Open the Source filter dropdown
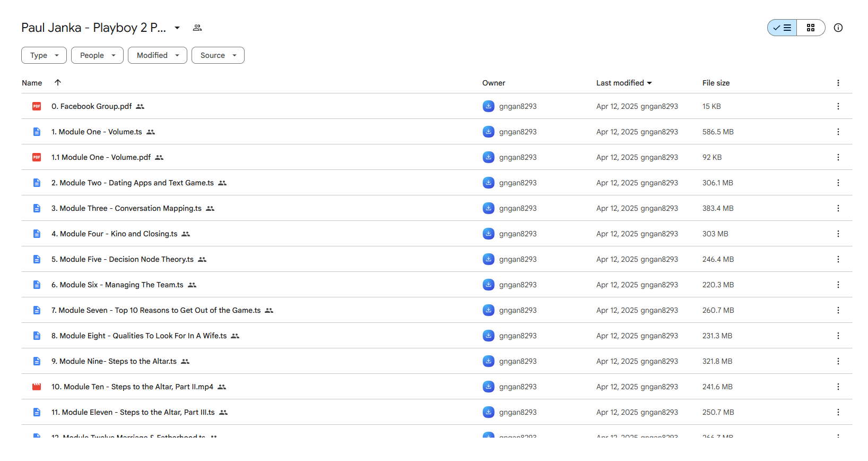Viewport: 868px width, 461px height. pos(218,55)
